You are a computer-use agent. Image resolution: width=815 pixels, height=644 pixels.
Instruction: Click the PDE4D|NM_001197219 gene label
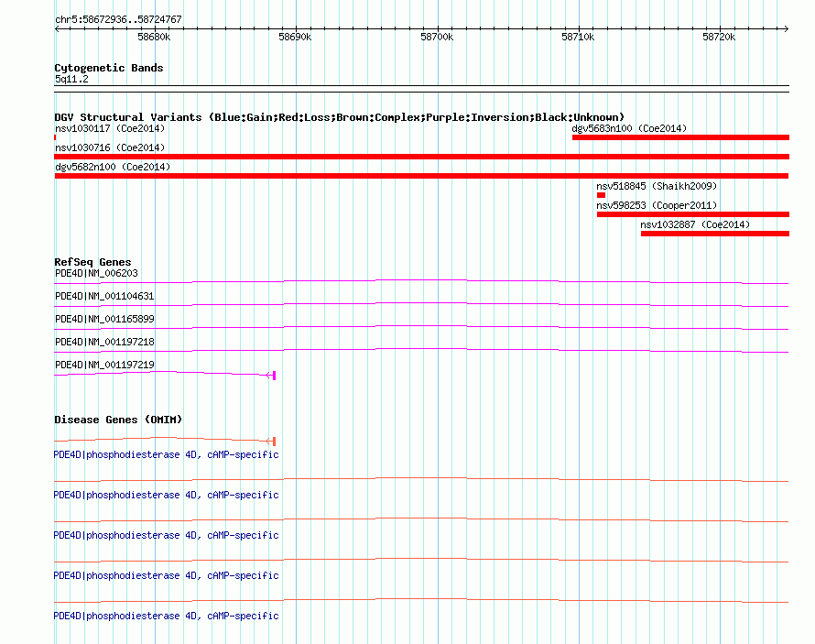coord(104,365)
